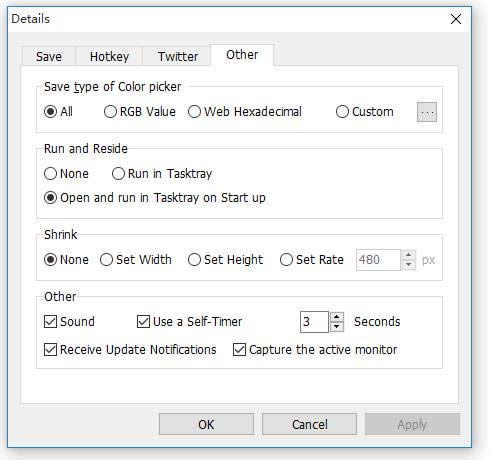Viewport: 490px width, 460px height.
Task: Confirm settings with the OK button
Action: [x=206, y=424]
